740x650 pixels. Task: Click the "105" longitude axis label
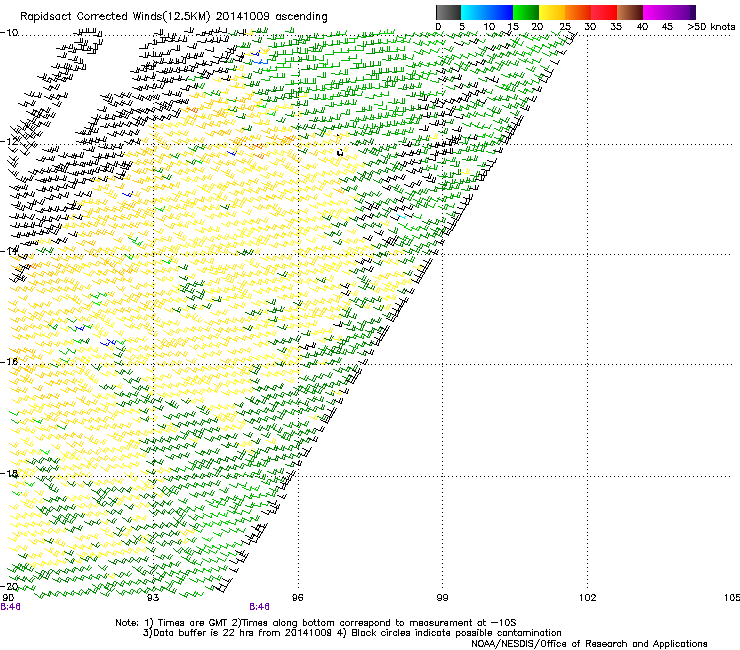click(x=732, y=598)
